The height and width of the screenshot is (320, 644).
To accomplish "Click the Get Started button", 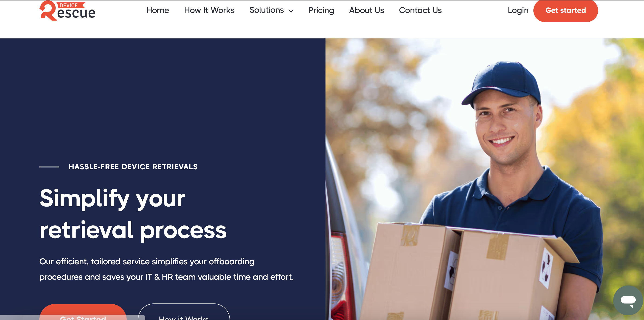I will [565, 11].
